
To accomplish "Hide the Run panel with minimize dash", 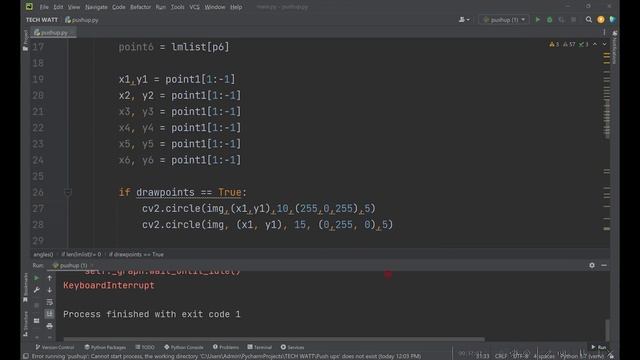I will [604, 265].
